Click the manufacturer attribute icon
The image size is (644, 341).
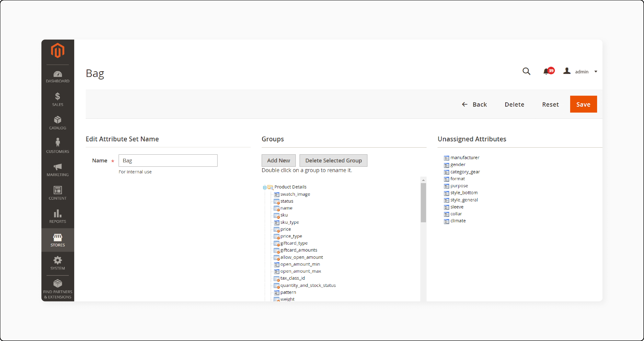[446, 158]
